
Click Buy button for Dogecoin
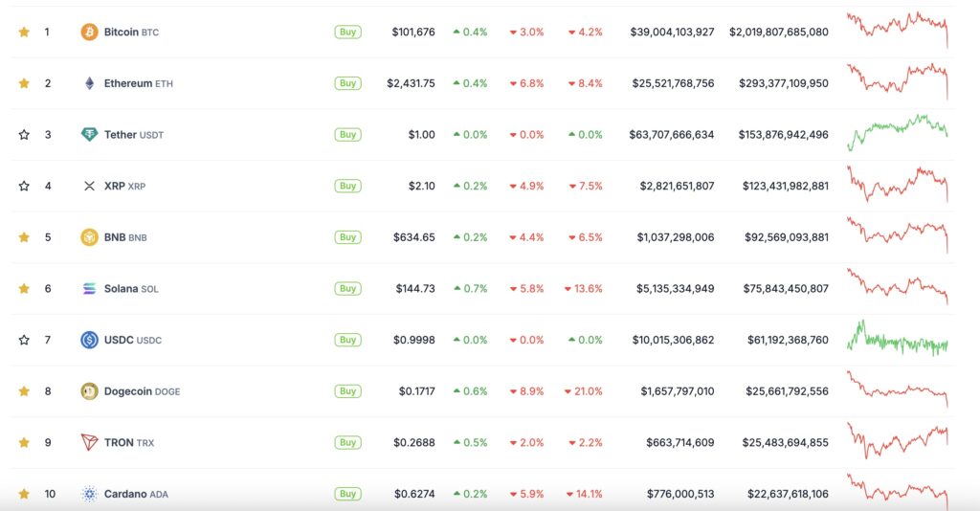pyautogui.click(x=347, y=391)
